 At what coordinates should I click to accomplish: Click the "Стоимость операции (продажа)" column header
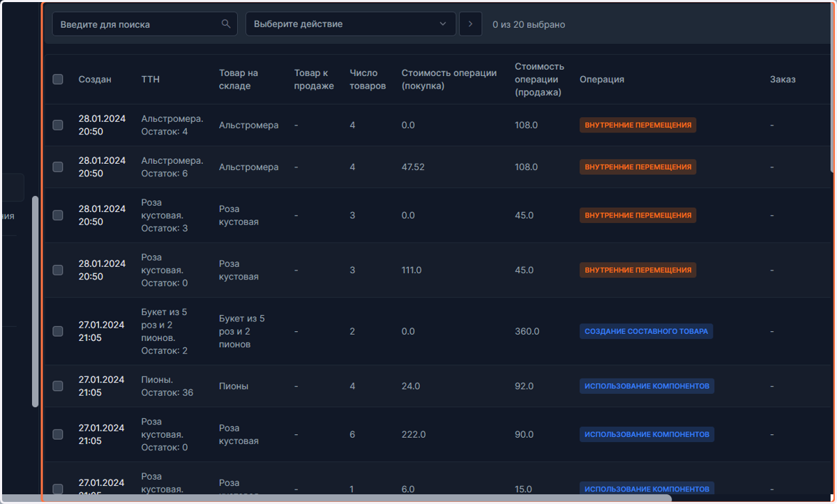[539, 79]
